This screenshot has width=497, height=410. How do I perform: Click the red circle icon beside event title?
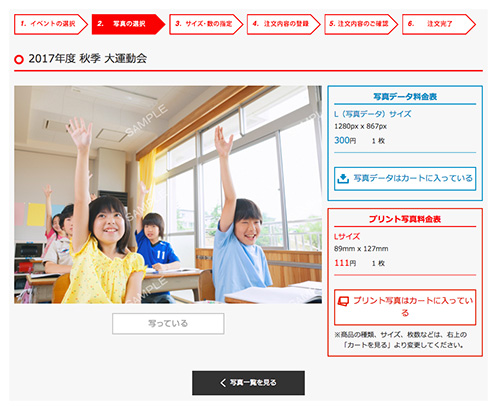[x=19, y=59]
